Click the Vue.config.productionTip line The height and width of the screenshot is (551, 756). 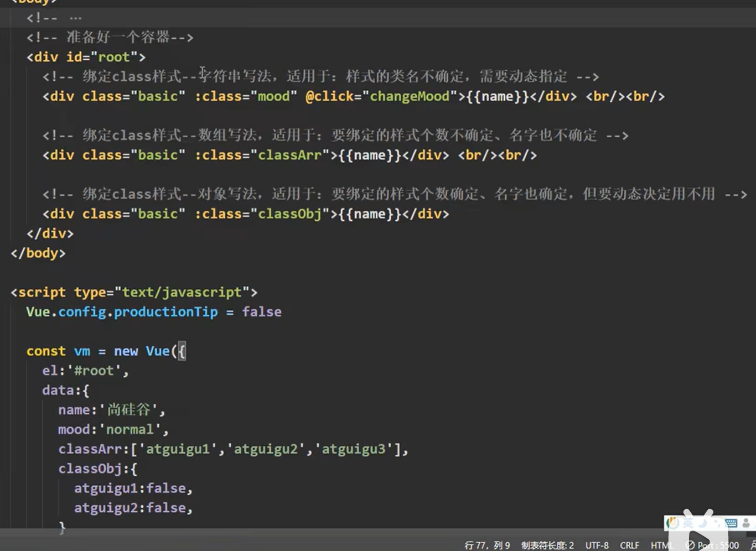point(154,312)
